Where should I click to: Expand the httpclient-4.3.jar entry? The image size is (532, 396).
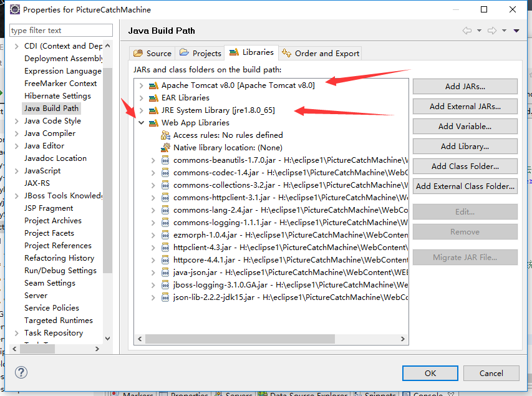[153, 248]
